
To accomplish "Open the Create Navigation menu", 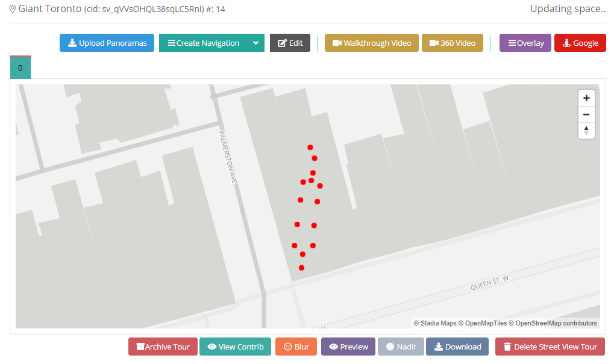I will tap(204, 43).
